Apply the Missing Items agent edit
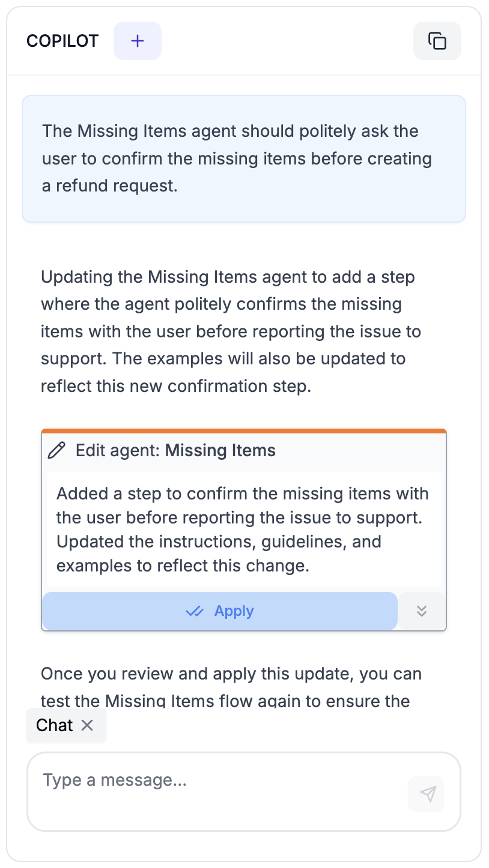 220,611
